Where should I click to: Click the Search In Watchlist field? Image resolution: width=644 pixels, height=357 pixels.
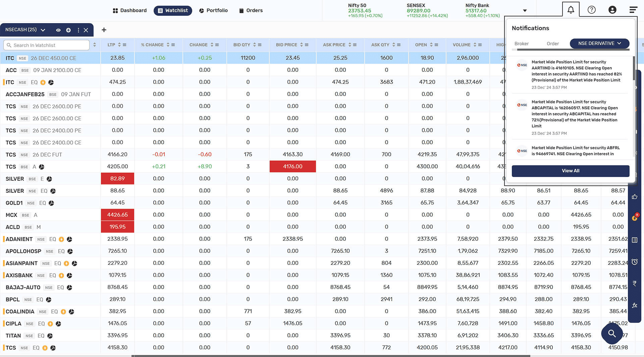click(x=46, y=45)
